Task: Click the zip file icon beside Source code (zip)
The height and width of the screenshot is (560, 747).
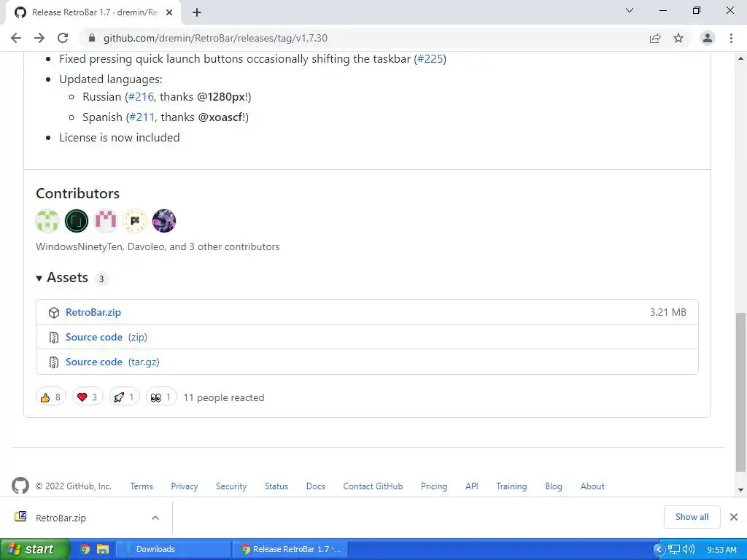Action: click(54, 338)
